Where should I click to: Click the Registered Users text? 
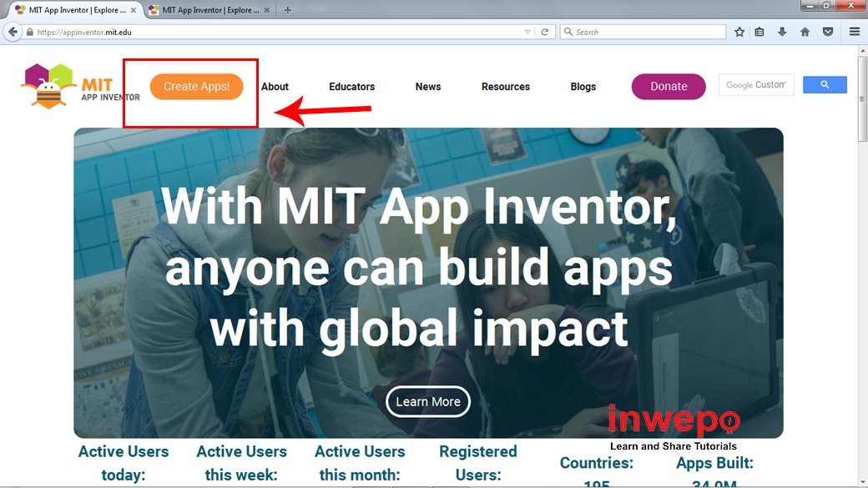[478, 463]
